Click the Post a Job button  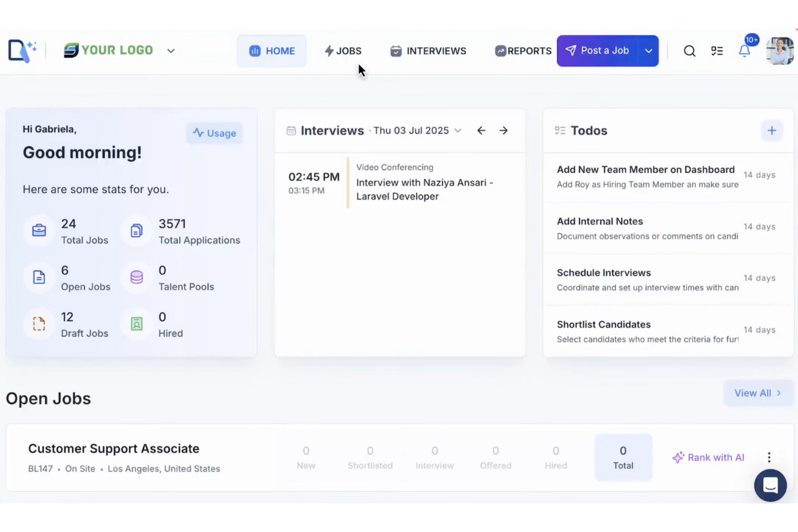(597, 50)
